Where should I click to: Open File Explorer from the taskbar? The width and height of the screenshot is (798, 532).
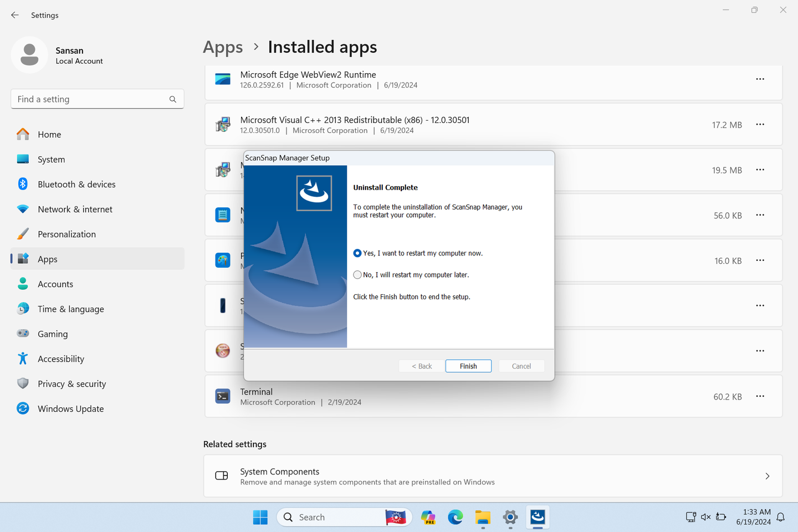pos(482,517)
